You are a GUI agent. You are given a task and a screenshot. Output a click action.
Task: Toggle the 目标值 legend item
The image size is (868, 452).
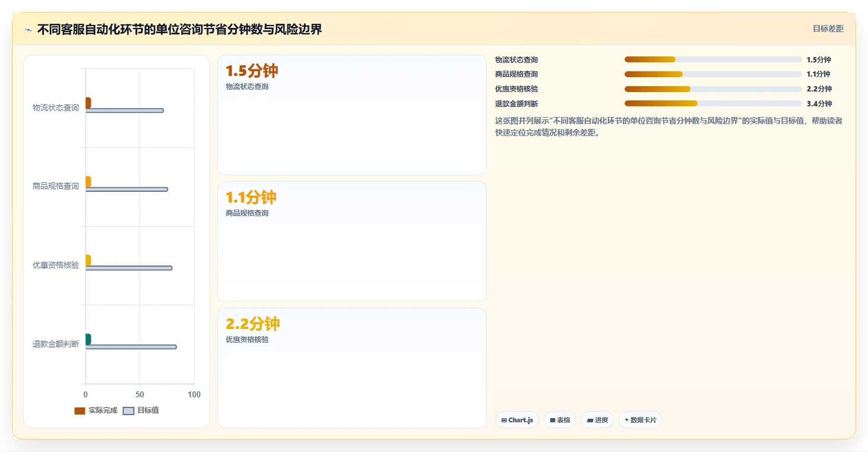point(141,410)
